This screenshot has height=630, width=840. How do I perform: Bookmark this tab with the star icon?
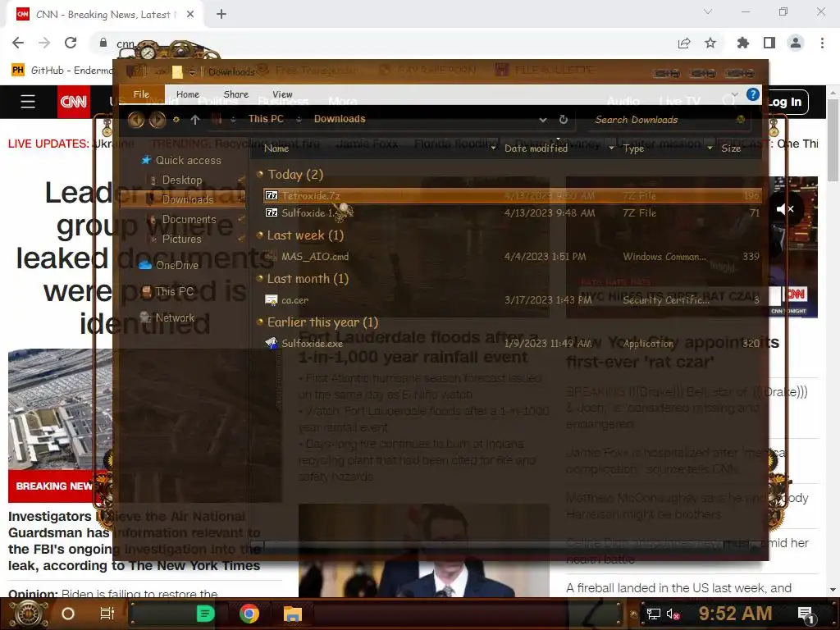pyautogui.click(x=710, y=43)
